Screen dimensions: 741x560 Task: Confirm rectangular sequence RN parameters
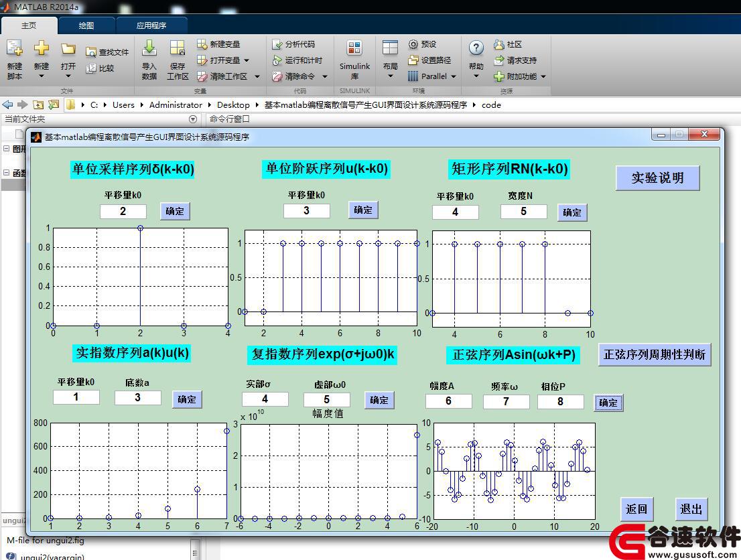tap(571, 212)
